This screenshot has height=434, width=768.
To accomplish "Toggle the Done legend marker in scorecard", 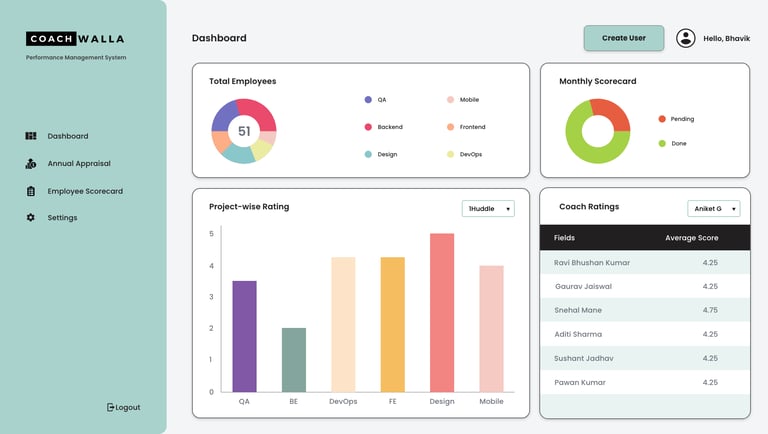I will [x=662, y=144].
